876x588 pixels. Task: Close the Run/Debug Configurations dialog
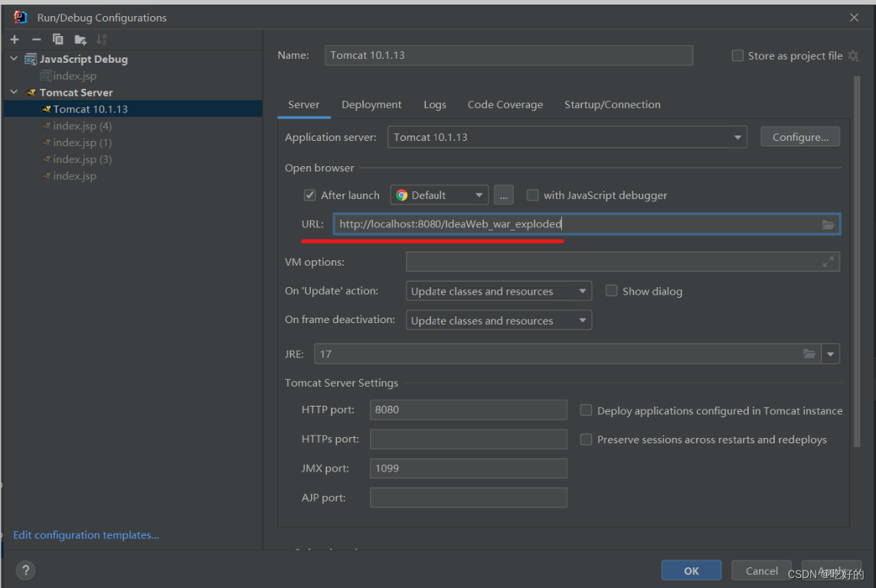(855, 18)
